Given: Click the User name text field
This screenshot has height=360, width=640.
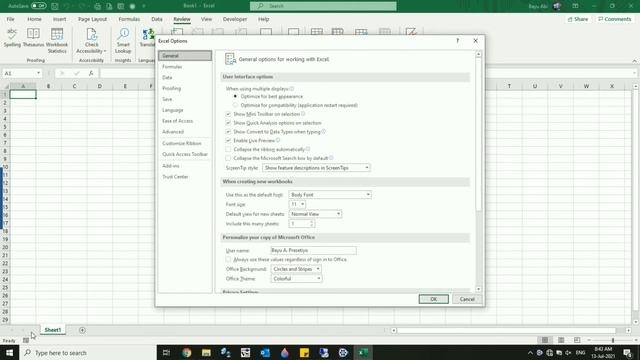Looking at the screenshot, I should (313, 250).
